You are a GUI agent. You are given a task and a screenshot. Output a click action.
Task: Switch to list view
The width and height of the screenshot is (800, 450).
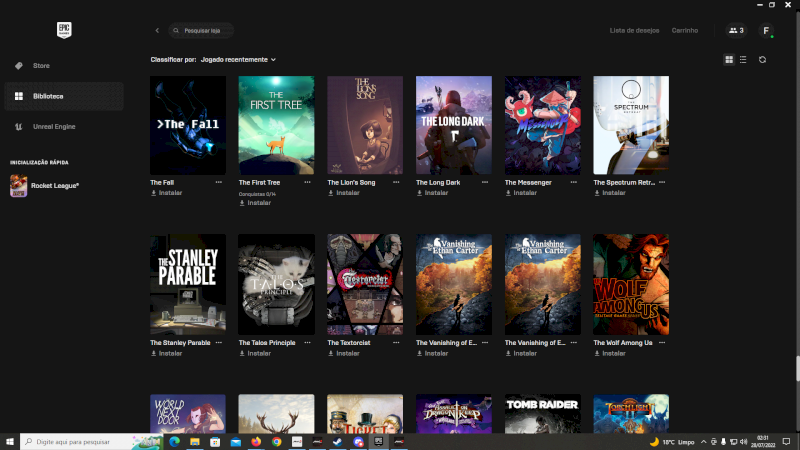click(743, 60)
